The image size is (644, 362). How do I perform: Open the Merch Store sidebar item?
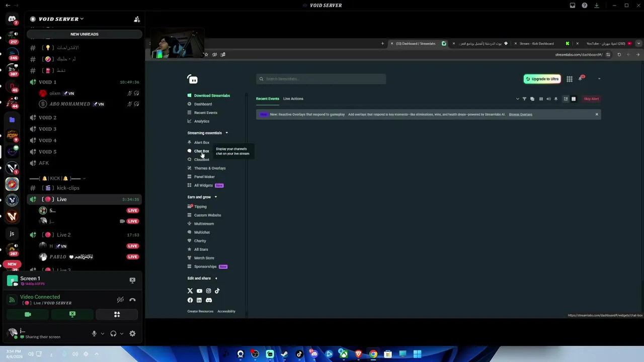(204, 258)
